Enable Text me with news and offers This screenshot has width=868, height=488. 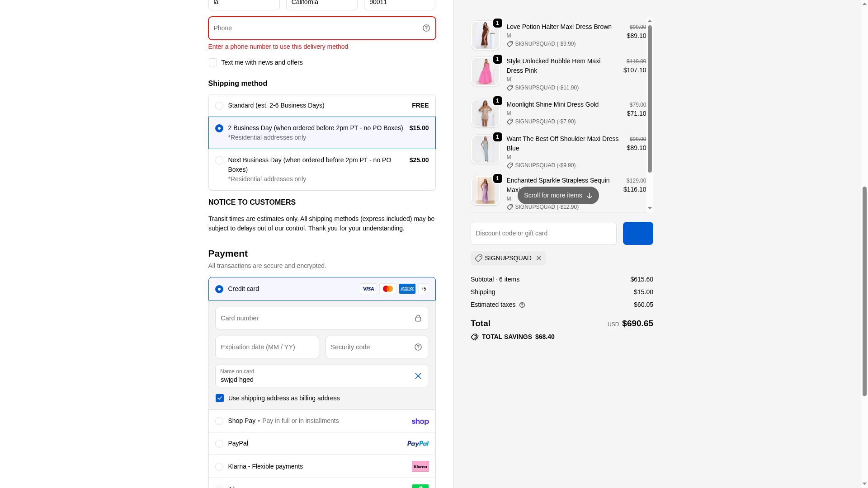[213, 62]
